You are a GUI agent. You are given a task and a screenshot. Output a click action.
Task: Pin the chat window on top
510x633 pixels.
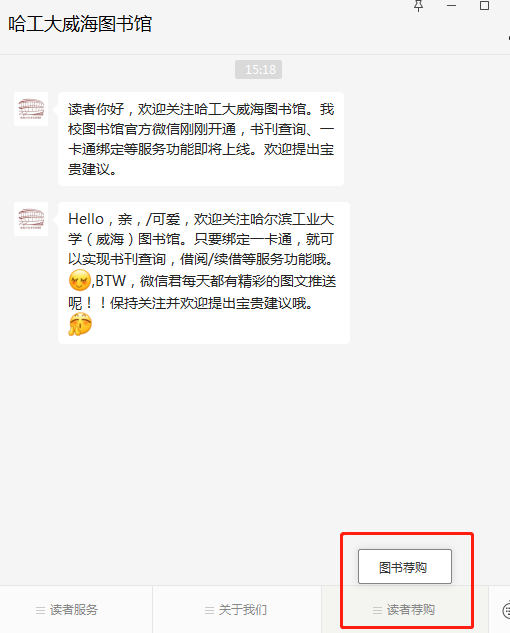pos(418,6)
